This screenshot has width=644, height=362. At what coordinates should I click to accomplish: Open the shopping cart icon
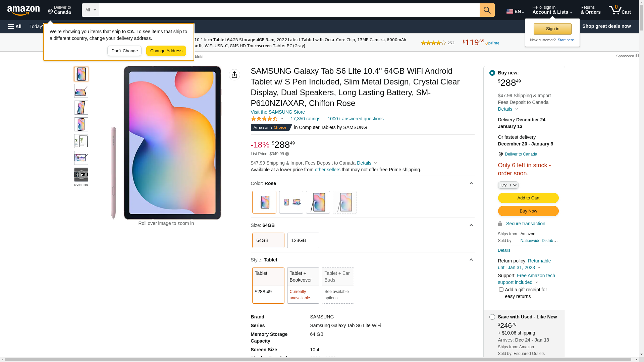point(620,10)
